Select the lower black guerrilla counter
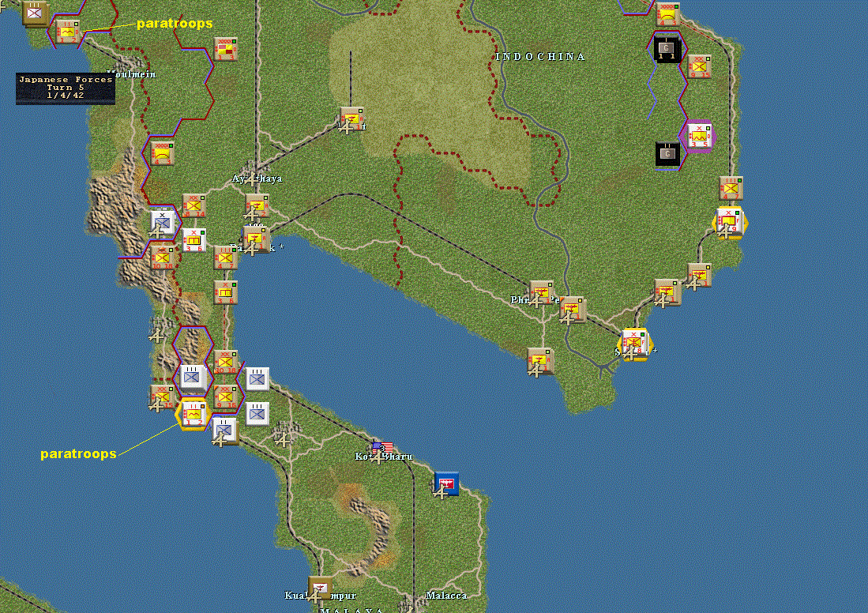 [x=667, y=153]
